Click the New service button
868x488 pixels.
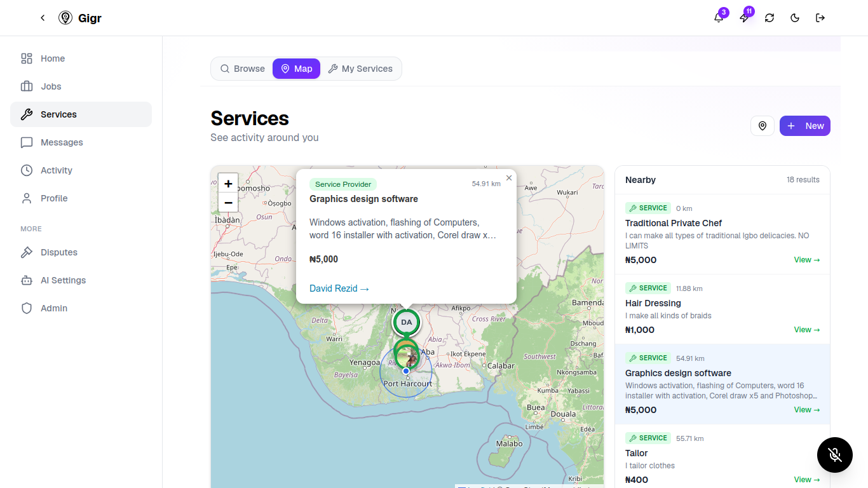pos(805,126)
